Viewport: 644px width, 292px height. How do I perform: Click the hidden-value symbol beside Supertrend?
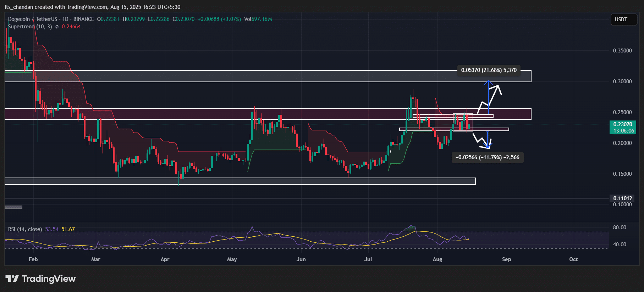(57, 27)
